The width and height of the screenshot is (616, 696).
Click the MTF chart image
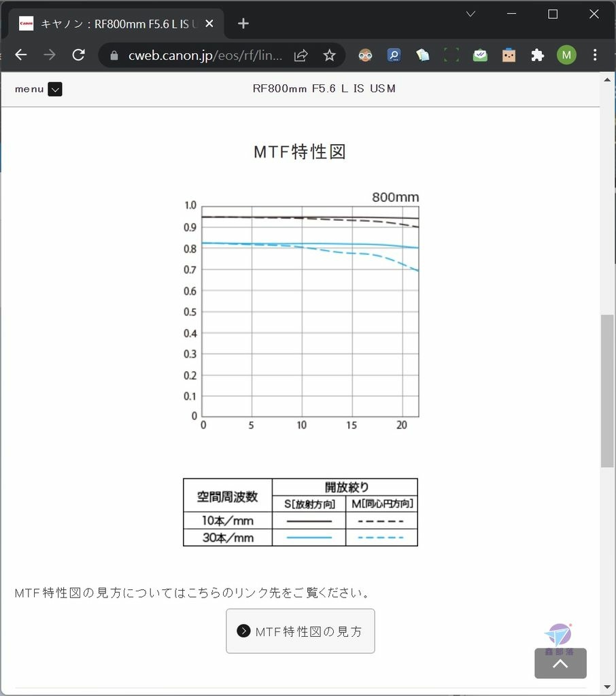pos(301,311)
